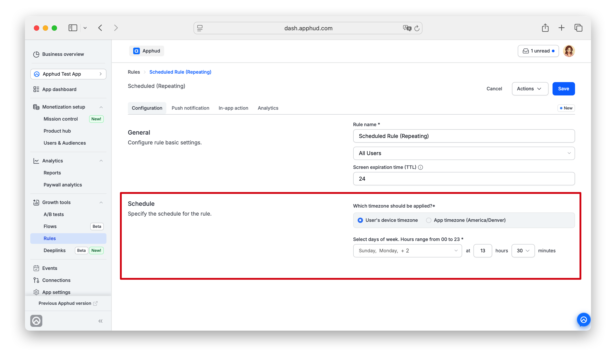Click the page settings icon in address bar
The width and height of the screenshot is (616, 364).
pos(200,28)
